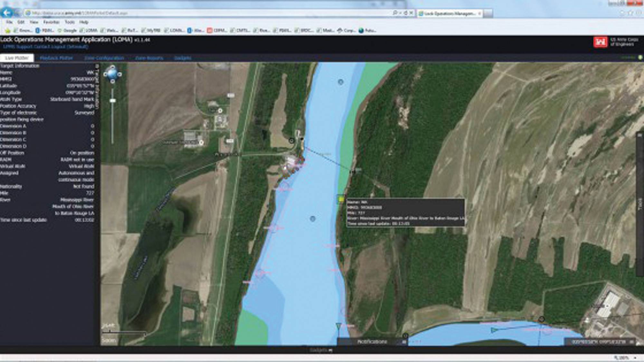Open the Corp bookmark with the castle icon

pyautogui.click(x=346, y=31)
